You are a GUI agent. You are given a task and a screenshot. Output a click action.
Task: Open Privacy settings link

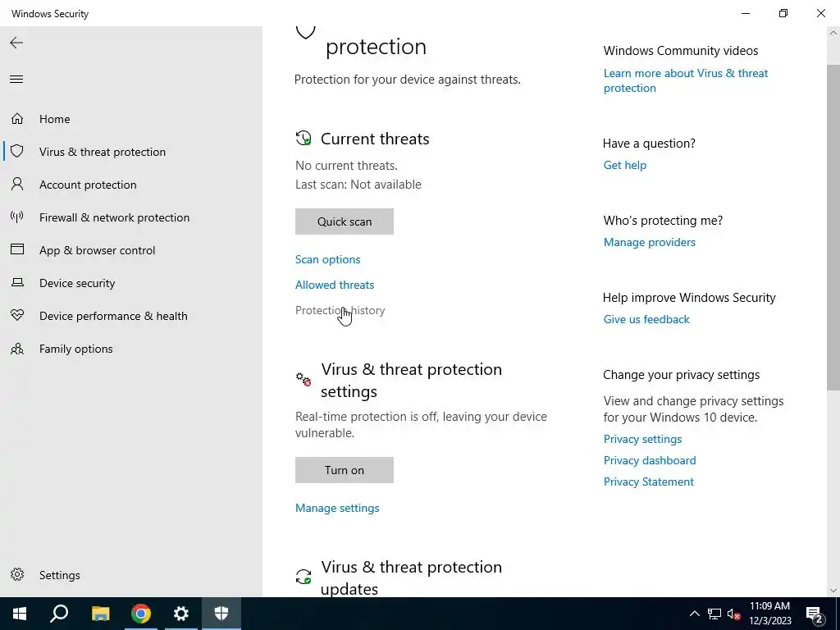(643, 439)
